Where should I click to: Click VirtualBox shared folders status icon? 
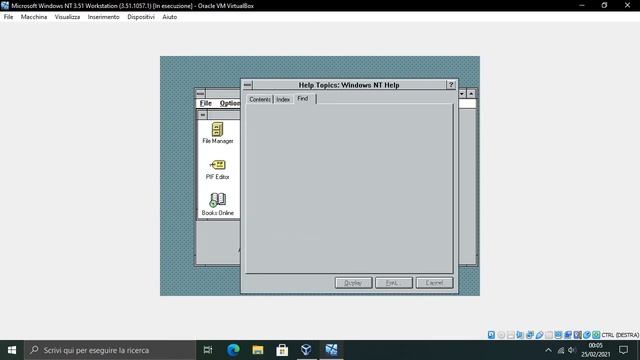[549, 335]
